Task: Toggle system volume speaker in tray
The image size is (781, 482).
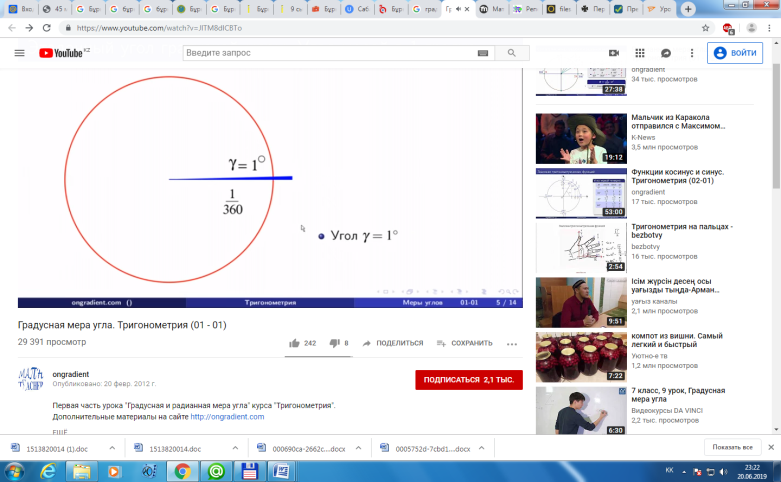Action: [723, 472]
